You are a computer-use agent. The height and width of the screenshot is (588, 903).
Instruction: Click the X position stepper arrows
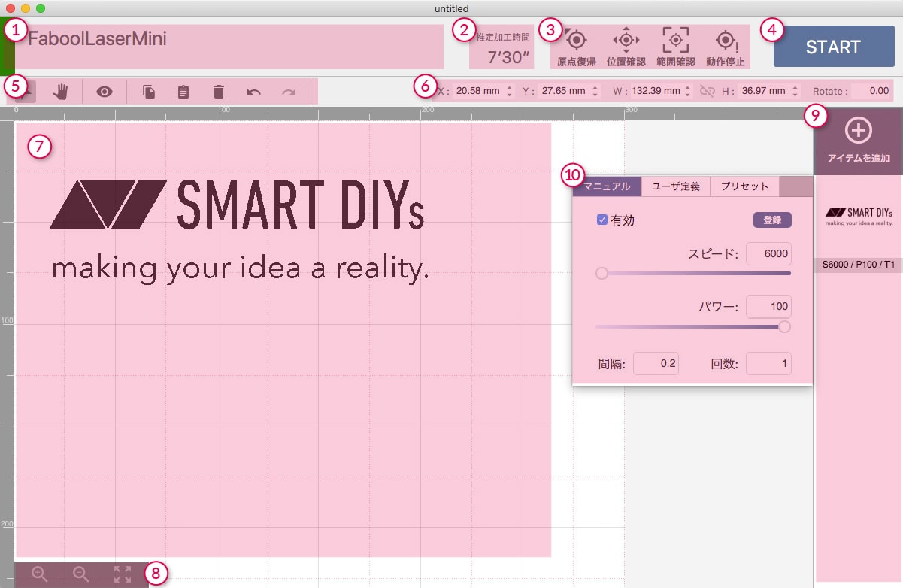point(509,91)
